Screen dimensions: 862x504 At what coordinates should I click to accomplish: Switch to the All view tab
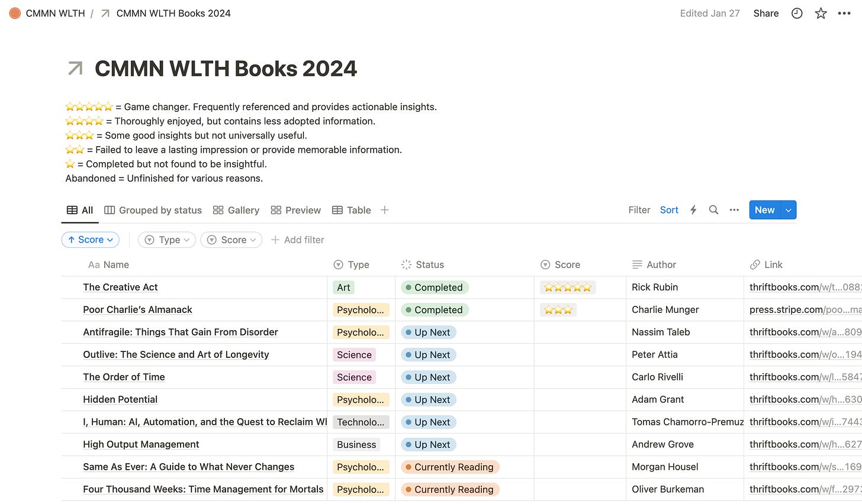pyautogui.click(x=80, y=210)
